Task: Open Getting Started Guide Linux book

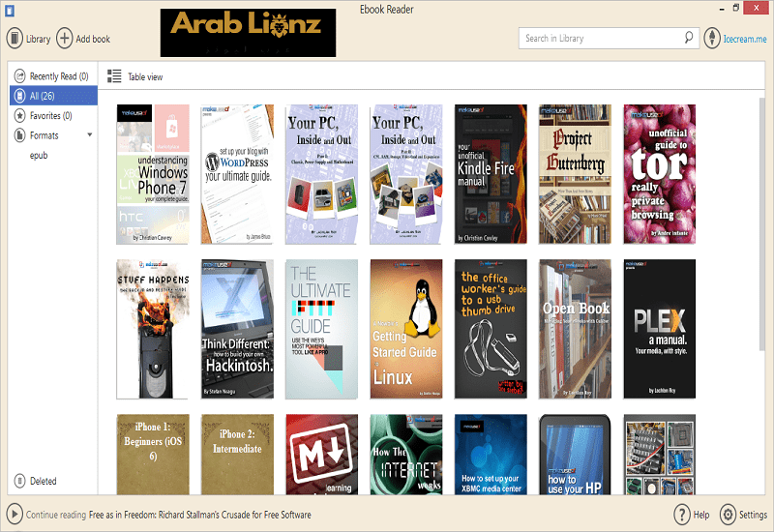Action: point(405,329)
